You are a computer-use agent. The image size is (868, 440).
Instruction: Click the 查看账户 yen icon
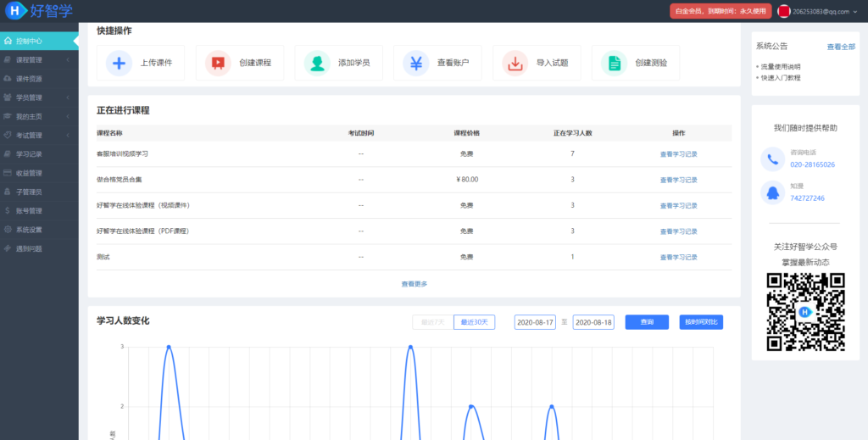(415, 63)
